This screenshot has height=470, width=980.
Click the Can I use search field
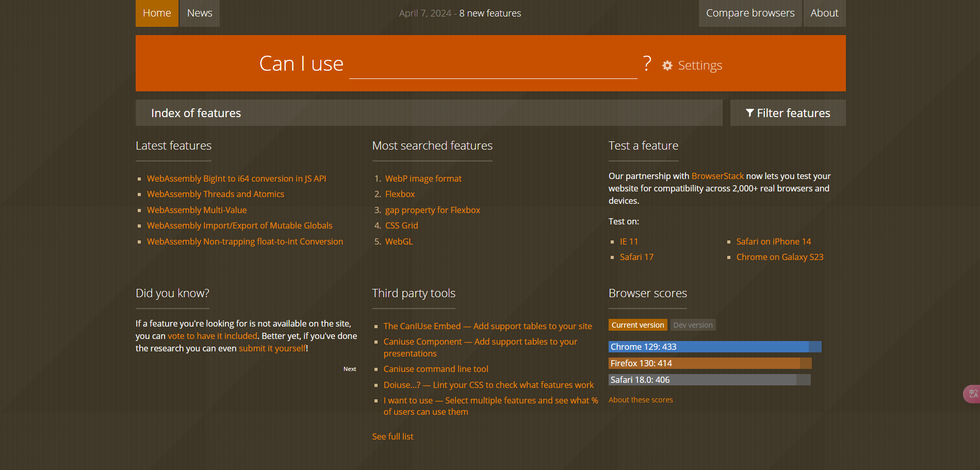click(x=493, y=64)
